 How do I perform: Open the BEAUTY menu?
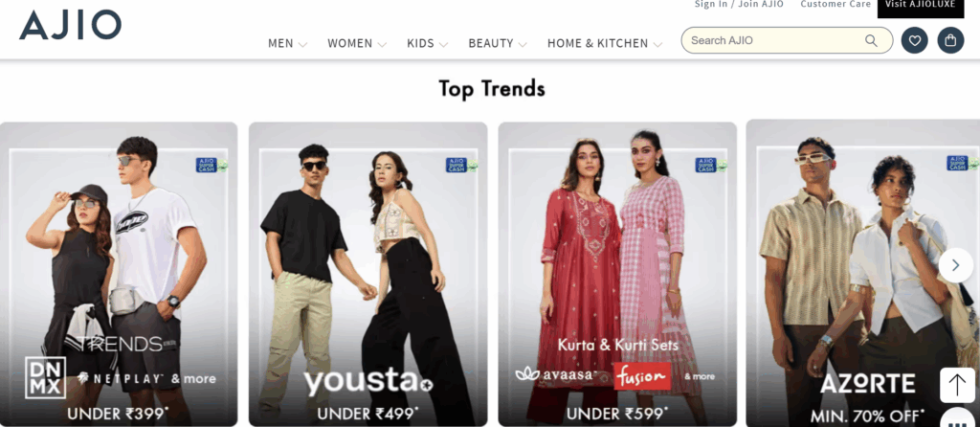[498, 44]
